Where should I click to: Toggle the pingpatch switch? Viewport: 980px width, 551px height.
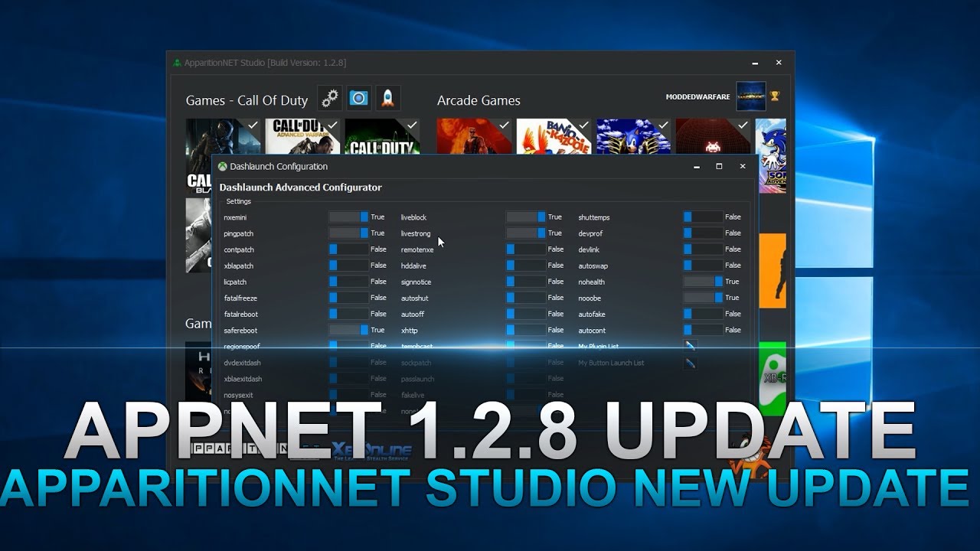point(348,233)
